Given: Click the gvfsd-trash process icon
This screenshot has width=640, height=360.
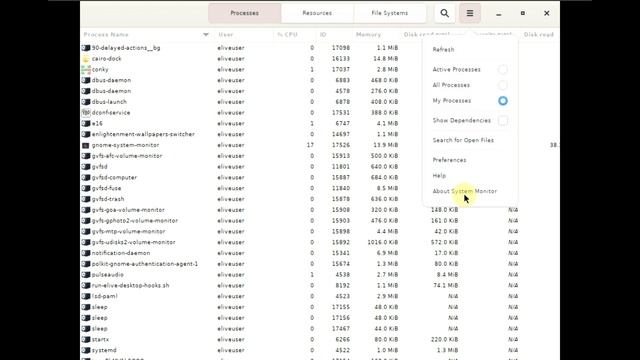Looking at the screenshot, I should tap(86, 199).
